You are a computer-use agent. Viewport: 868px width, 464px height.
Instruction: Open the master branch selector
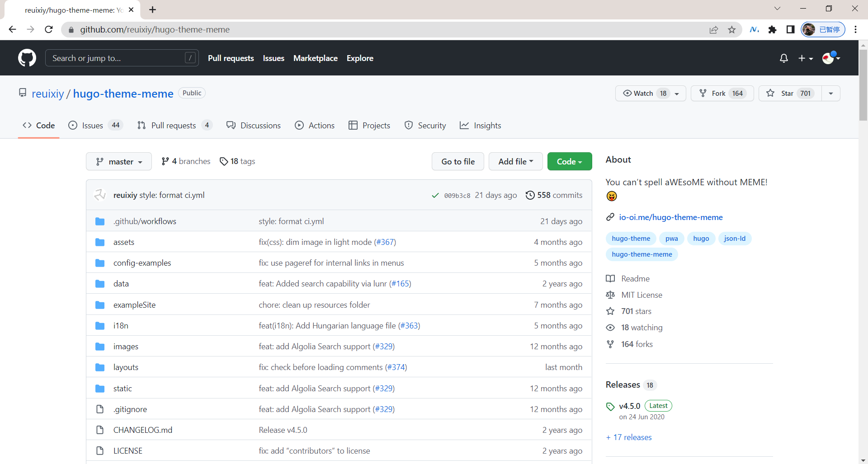pyautogui.click(x=119, y=161)
